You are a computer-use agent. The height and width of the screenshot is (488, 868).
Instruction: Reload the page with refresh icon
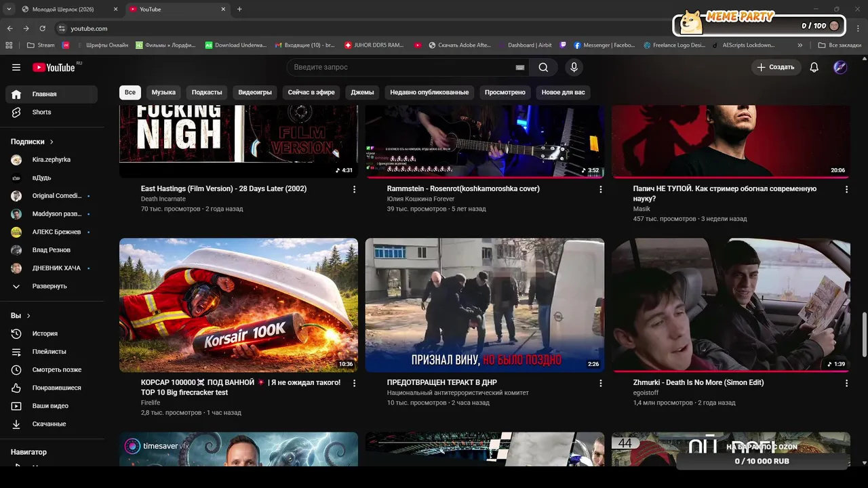point(42,28)
